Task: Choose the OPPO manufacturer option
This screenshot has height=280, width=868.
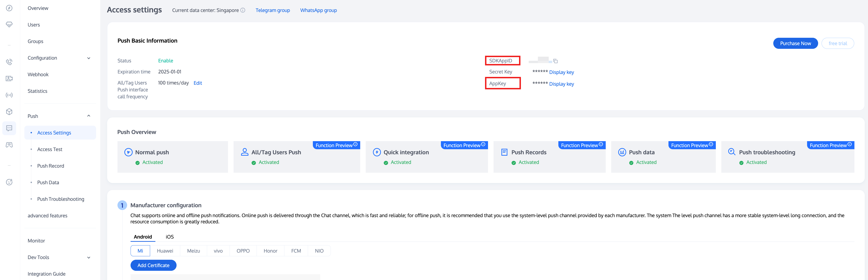Action: (x=243, y=251)
